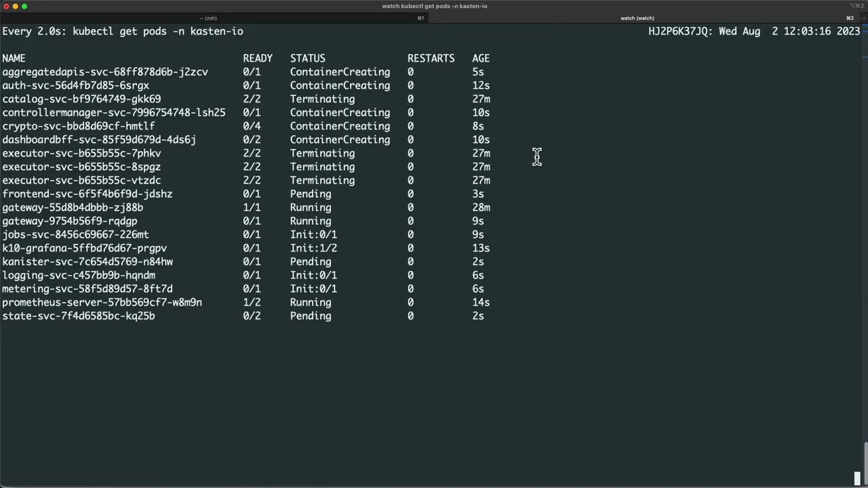Click the Init:0/1 status of jobs-svc pod
Screen dimensions: 868x488
point(313,235)
